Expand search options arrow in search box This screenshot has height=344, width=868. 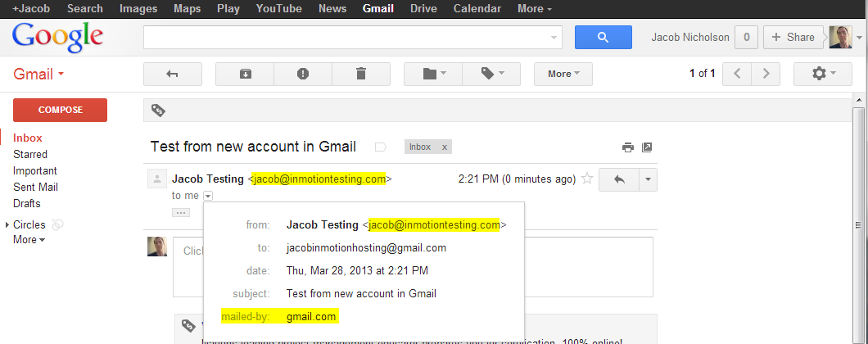(x=554, y=38)
